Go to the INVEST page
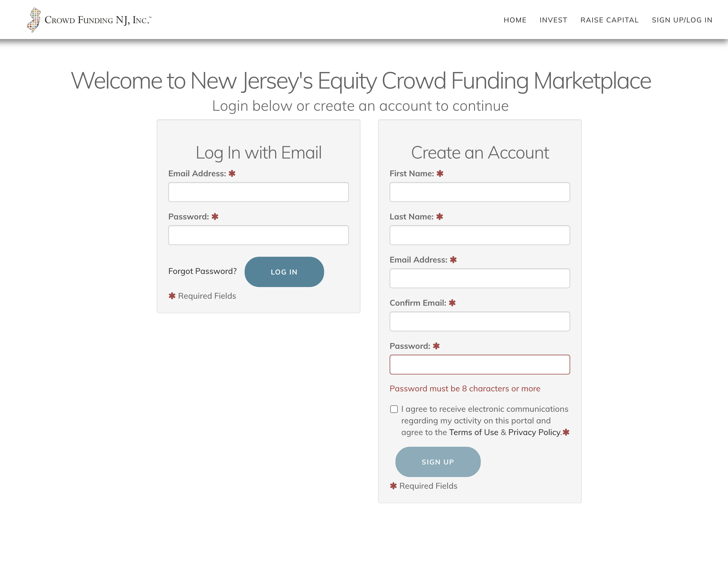 coord(553,20)
